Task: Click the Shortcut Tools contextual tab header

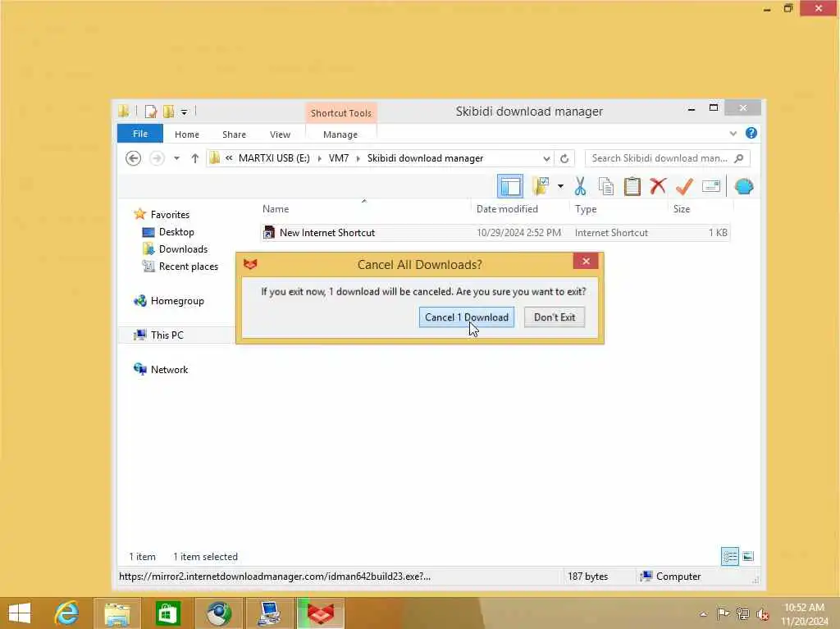Action: pyautogui.click(x=340, y=113)
